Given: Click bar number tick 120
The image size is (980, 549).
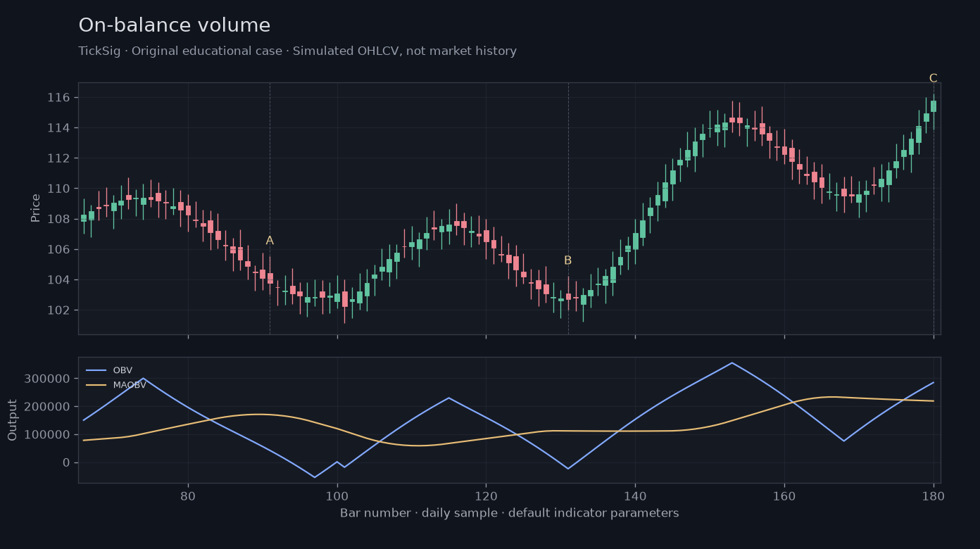Looking at the screenshot, I should point(486,495).
